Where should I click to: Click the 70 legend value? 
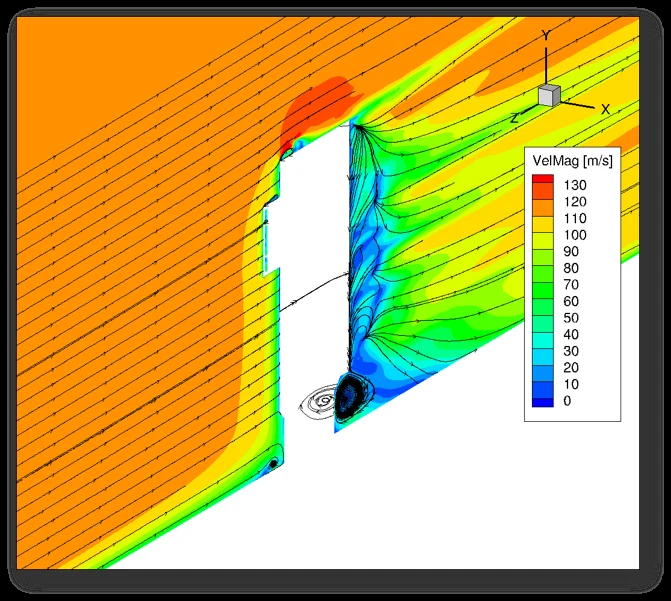coord(571,285)
